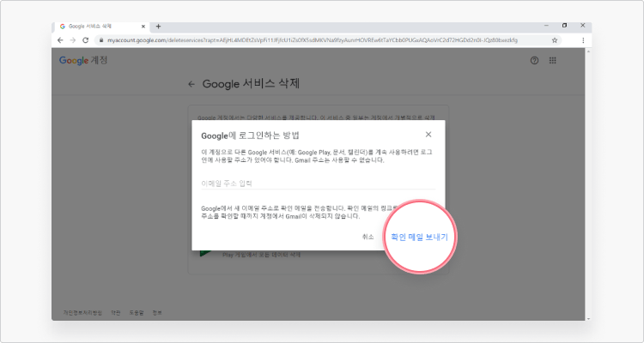Open the 개인정보처리방침 footer link
The height and width of the screenshot is (343, 644).
82,313
